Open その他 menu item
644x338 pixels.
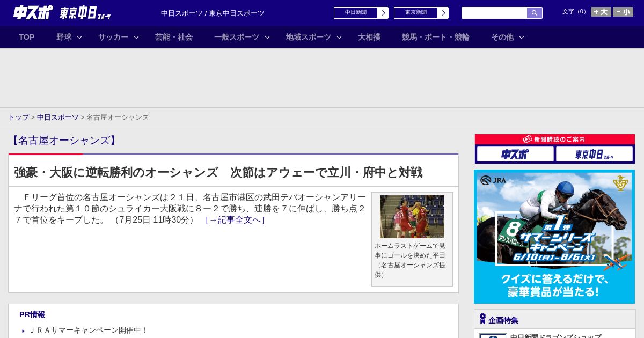(502, 37)
